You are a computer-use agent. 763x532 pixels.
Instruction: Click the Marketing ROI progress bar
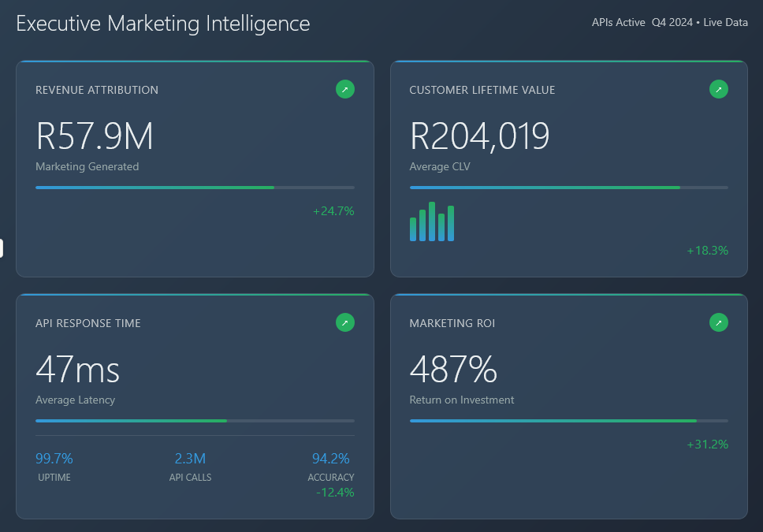point(568,420)
